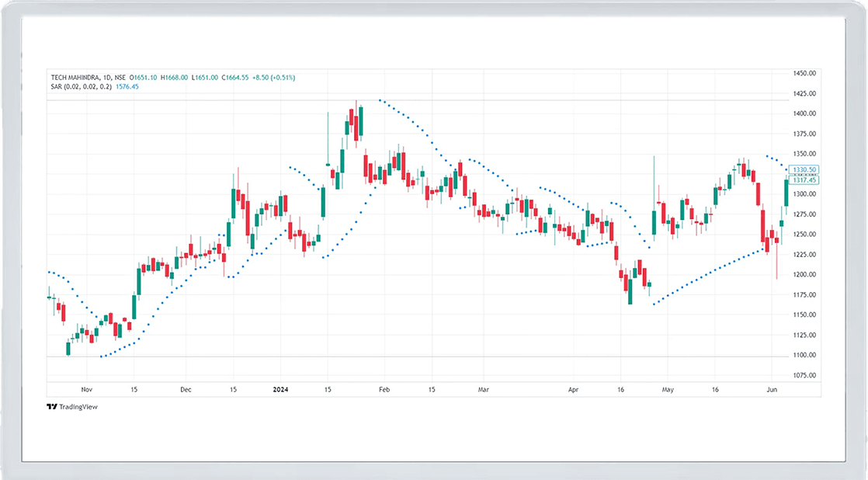This screenshot has width=868, height=480.
Task: Click the Jun label on time axis
Action: 771,389
